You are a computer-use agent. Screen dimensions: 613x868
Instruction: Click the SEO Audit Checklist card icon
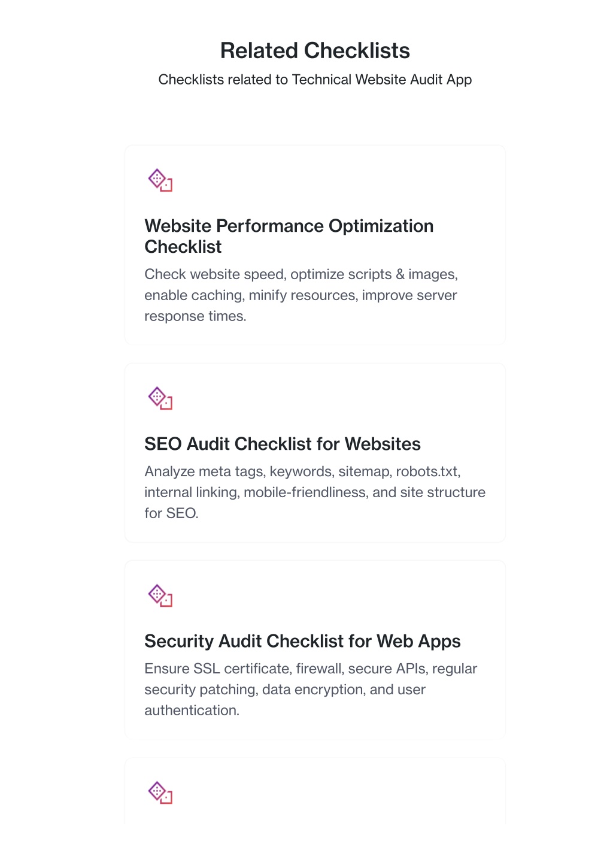click(160, 398)
